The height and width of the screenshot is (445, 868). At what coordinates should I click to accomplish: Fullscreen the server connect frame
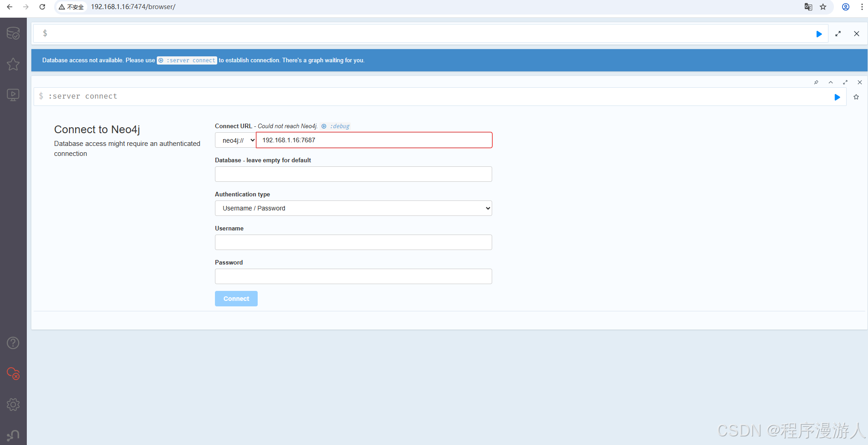[x=845, y=82]
